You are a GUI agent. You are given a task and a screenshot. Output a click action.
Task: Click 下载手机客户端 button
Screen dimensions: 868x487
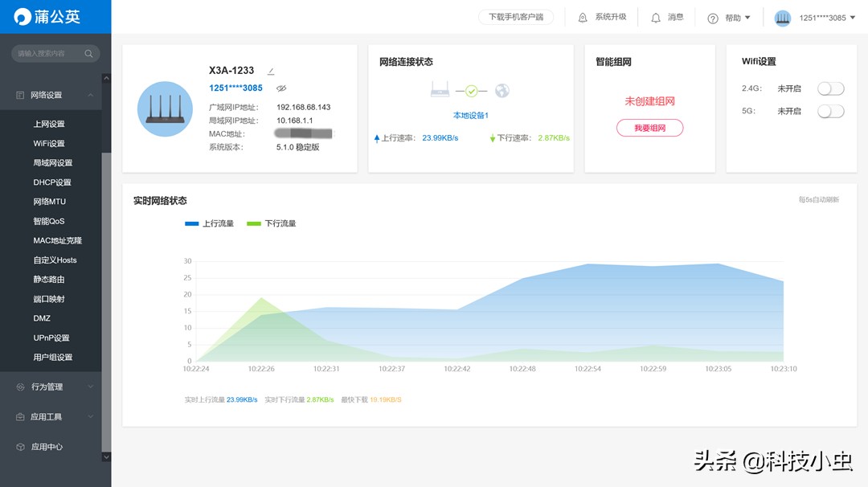pyautogui.click(x=516, y=17)
